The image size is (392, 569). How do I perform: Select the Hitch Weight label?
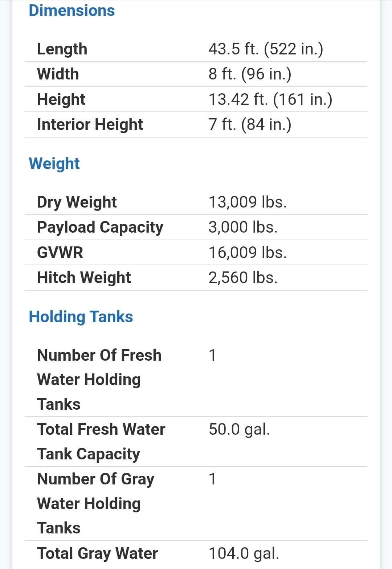coord(84,278)
